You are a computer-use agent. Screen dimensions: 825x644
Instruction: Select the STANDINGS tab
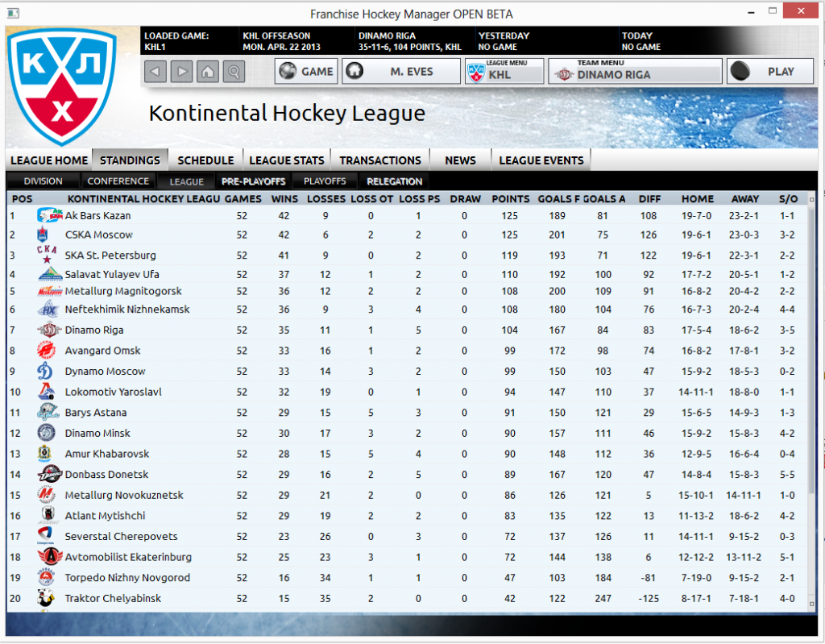(130, 160)
